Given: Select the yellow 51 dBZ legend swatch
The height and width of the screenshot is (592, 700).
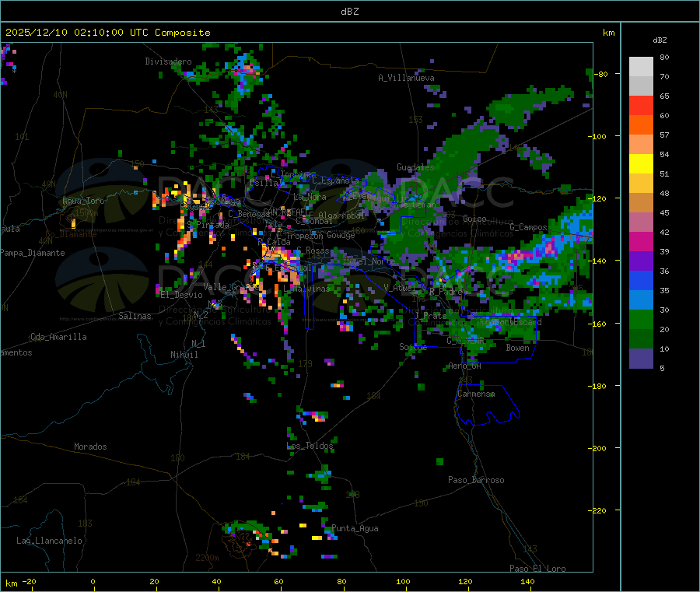Looking at the screenshot, I should click(641, 164).
